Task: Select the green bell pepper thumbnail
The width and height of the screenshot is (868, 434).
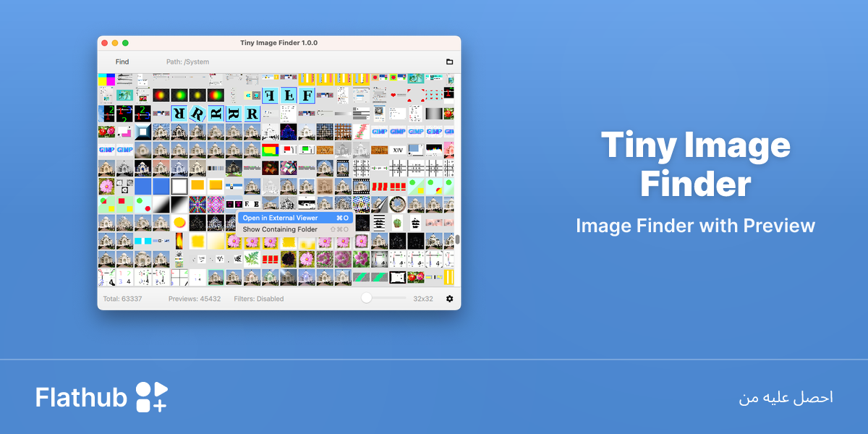Action: click(397, 223)
